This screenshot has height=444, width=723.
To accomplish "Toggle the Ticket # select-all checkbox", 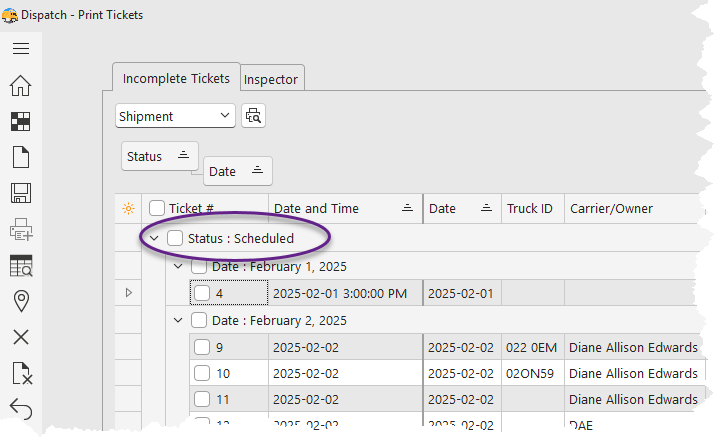I will click(157, 208).
